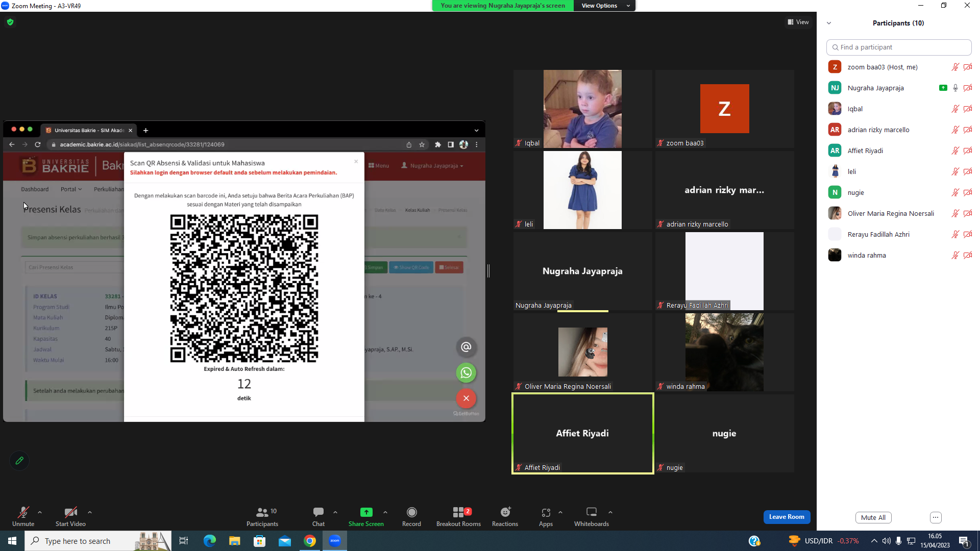Click Mute All in participants panel

click(873, 517)
